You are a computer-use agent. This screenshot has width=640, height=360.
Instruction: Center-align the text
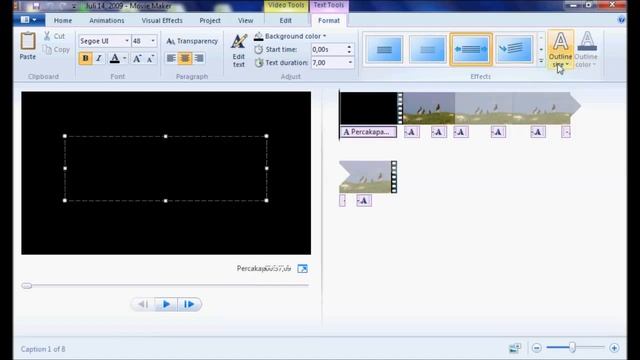pos(185,58)
